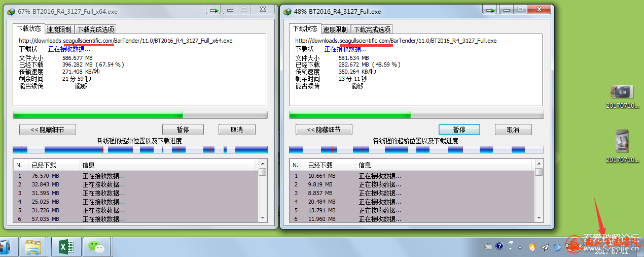Open the WeChat icon on the taskbar
The height and width of the screenshot is (257, 644).
tap(96, 247)
